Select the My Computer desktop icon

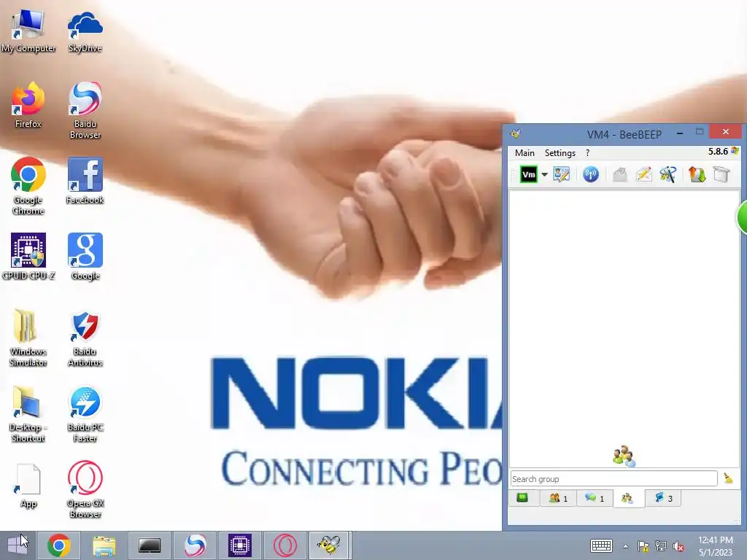click(28, 31)
